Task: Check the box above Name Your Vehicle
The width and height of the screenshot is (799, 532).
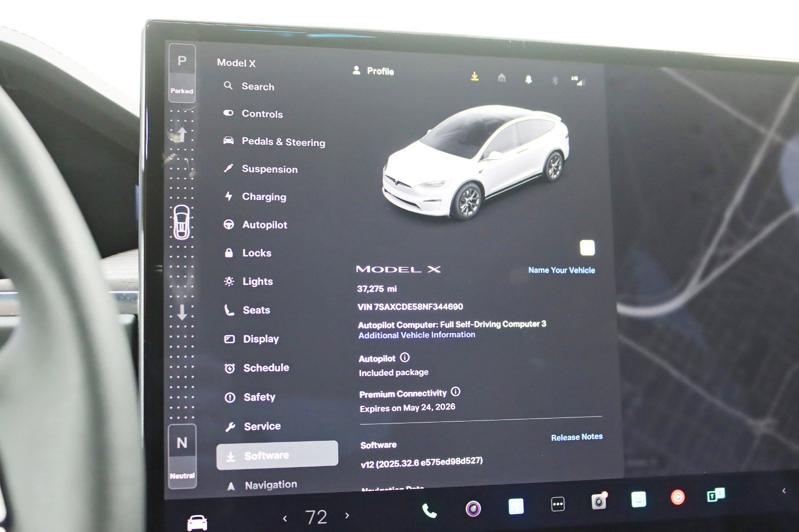Action: click(587, 248)
